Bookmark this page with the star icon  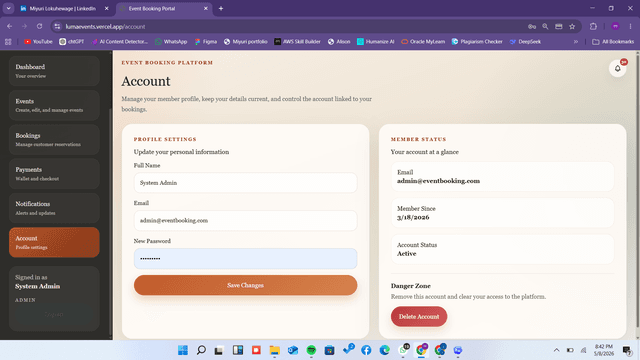click(572, 27)
